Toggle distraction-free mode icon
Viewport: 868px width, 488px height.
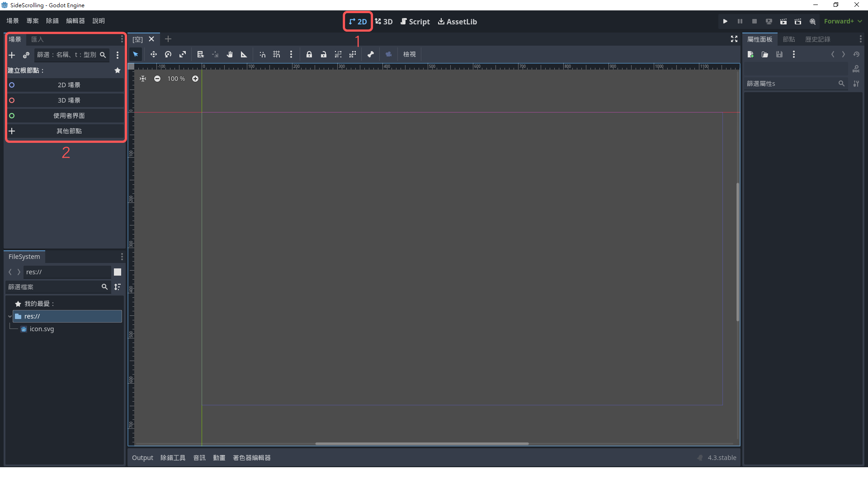tap(734, 39)
